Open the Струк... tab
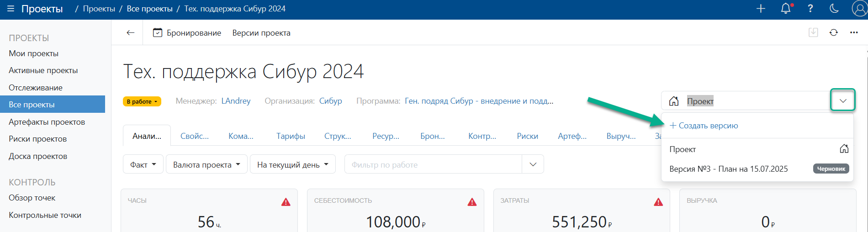This screenshot has height=232, width=868. point(338,136)
